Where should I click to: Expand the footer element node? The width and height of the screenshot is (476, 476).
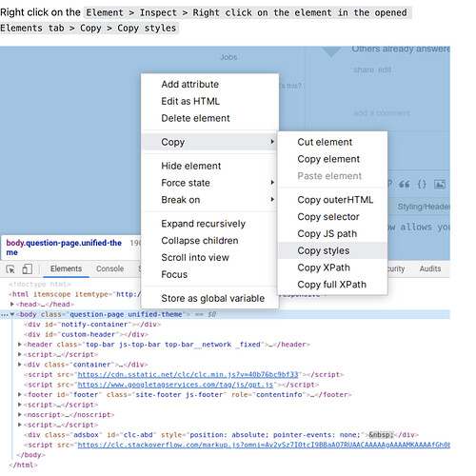[20, 394]
